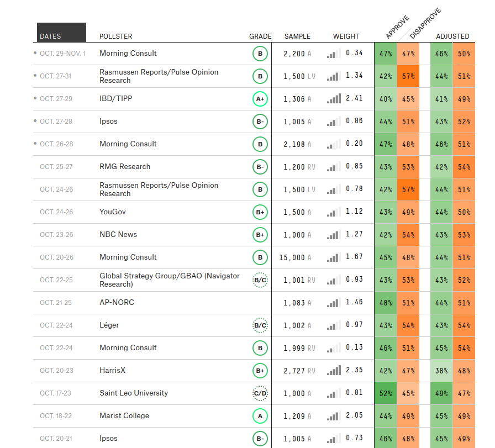Click the ADJUSTED column header
This screenshot has height=448, width=495.
(452, 36)
